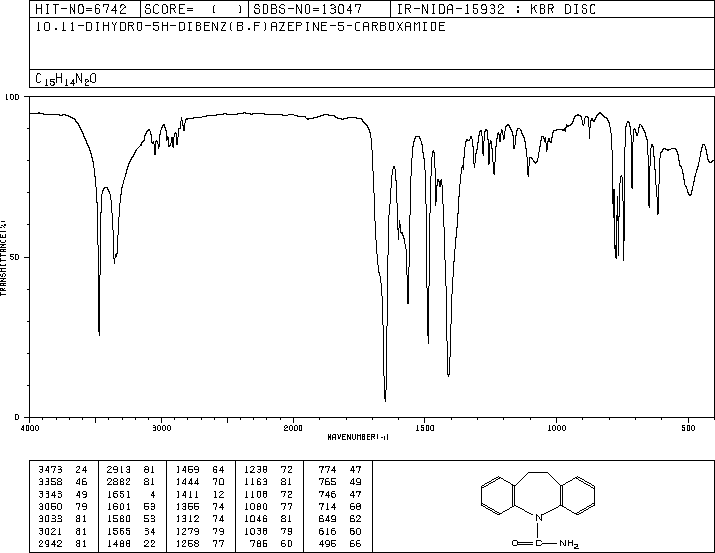This screenshot has width=715, height=553.
Task: Click the peak table entry 1080
Action: pos(256,506)
